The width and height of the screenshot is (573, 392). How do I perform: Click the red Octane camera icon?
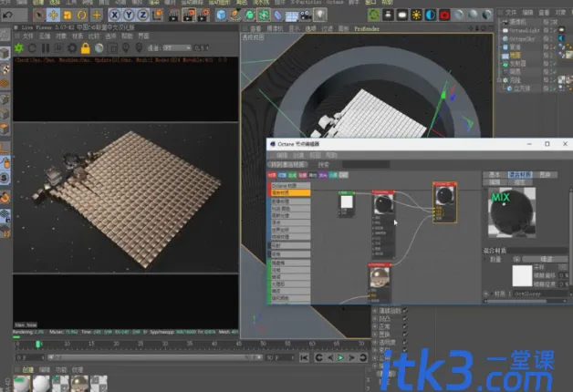coord(444,15)
